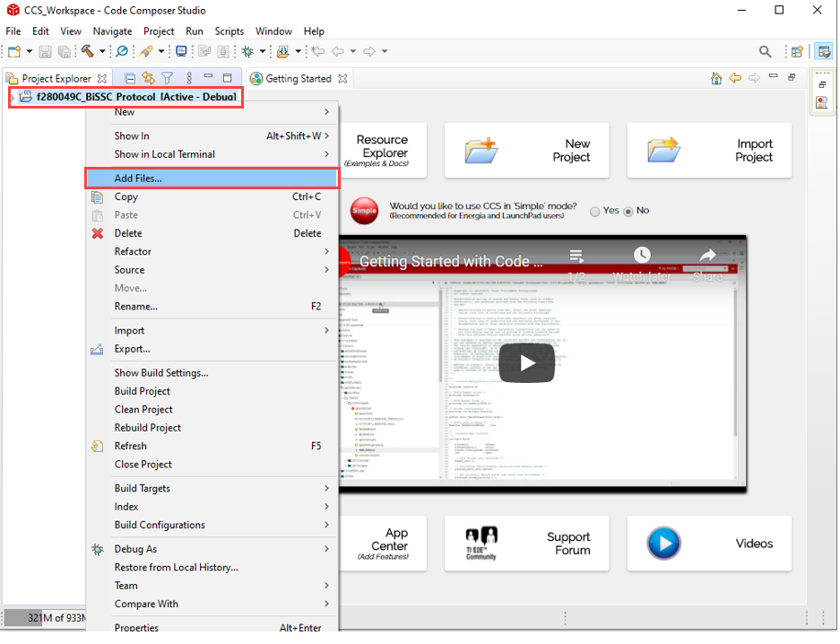Screen dimensions: 840x644
Task: Close the Getting Started tab
Action: pos(342,79)
